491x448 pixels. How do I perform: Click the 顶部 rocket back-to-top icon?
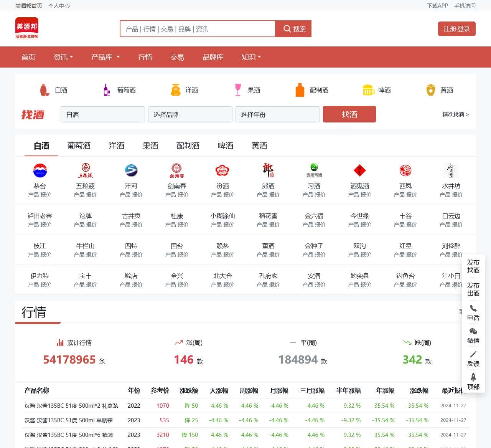[x=473, y=377]
